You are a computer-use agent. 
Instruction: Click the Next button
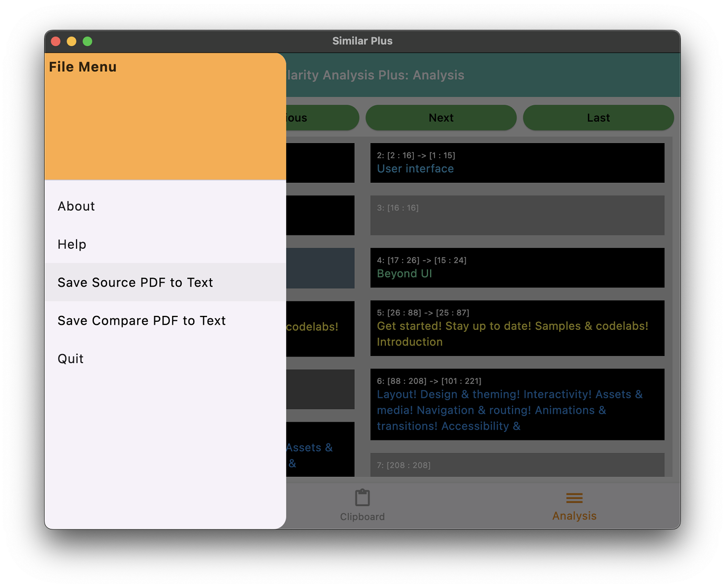[441, 118]
